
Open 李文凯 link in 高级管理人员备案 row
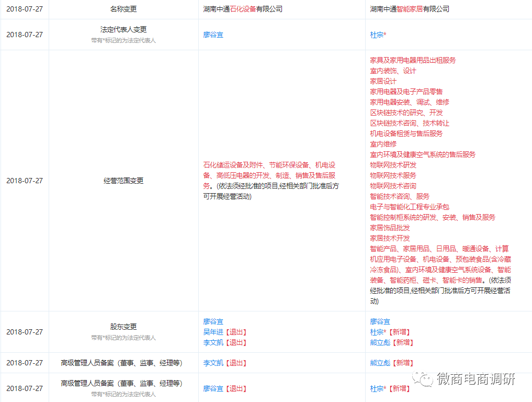click(213, 363)
